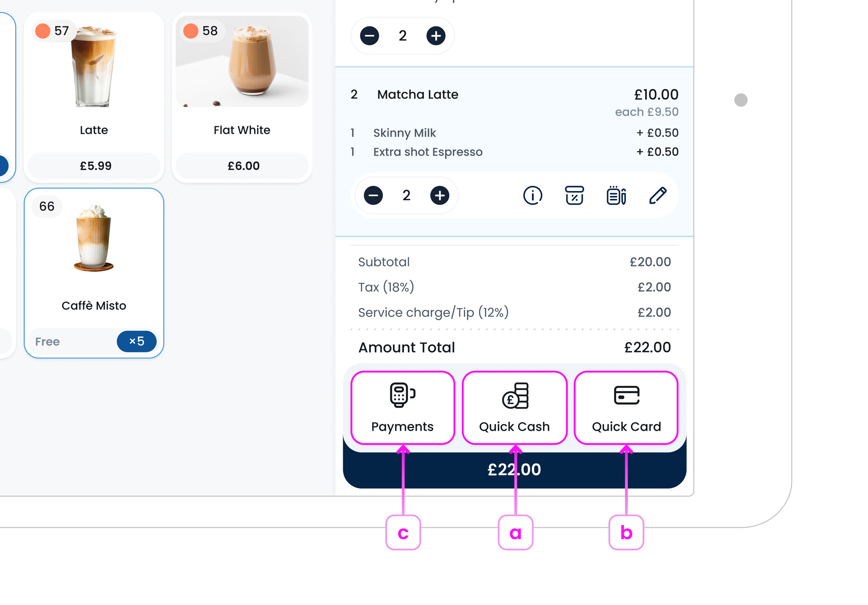
Task: Add a note to the Matcha Latte order
Action: click(x=615, y=195)
